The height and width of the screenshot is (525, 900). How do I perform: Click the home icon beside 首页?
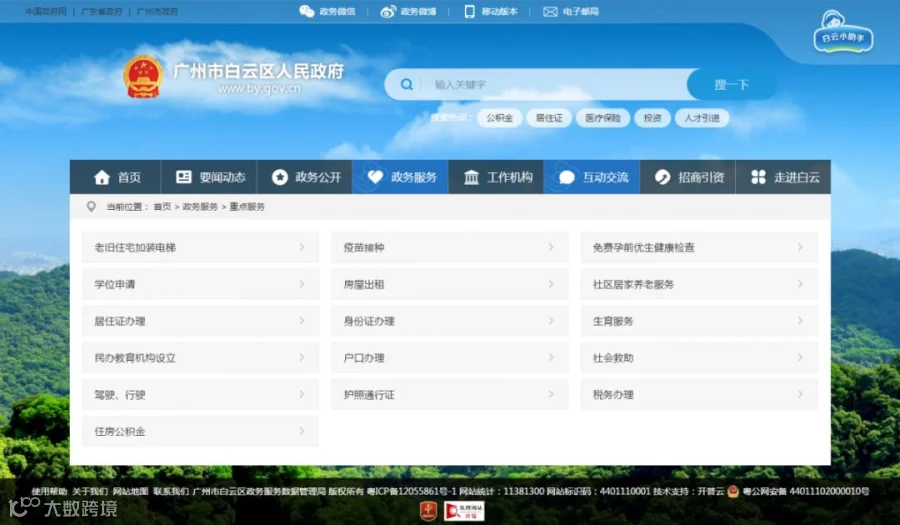[x=102, y=177]
